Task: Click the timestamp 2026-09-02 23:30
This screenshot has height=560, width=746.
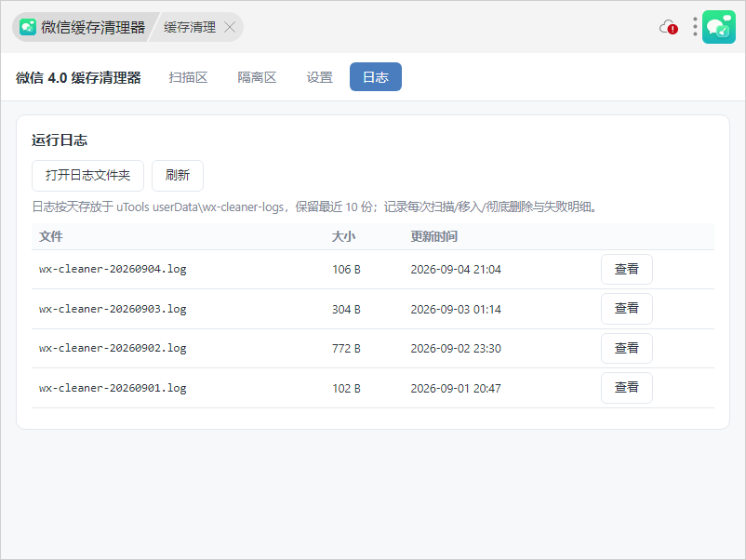Action: tap(456, 349)
